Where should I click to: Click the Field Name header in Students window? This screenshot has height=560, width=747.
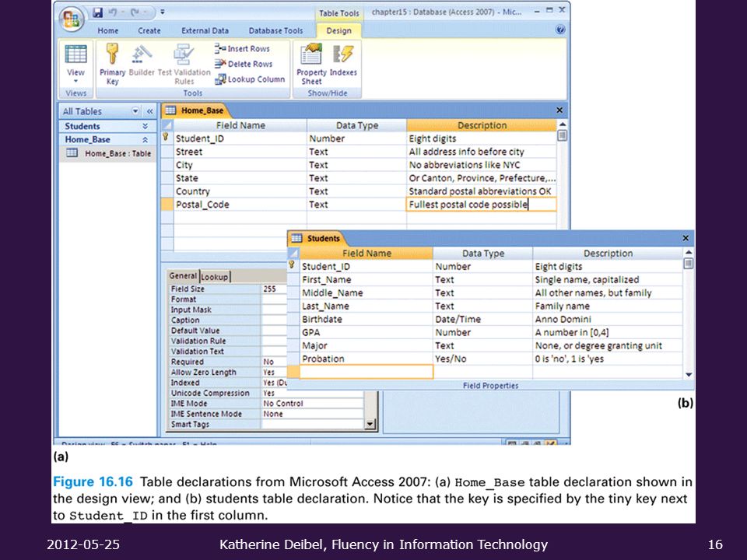(366, 254)
